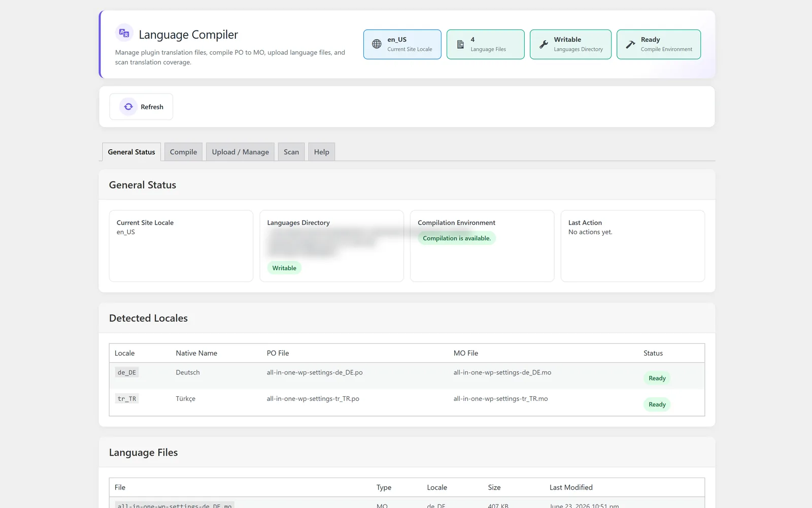This screenshot has height=508, width=812.
Task: Click the globe icon for en_US locale
Action: 377,44
